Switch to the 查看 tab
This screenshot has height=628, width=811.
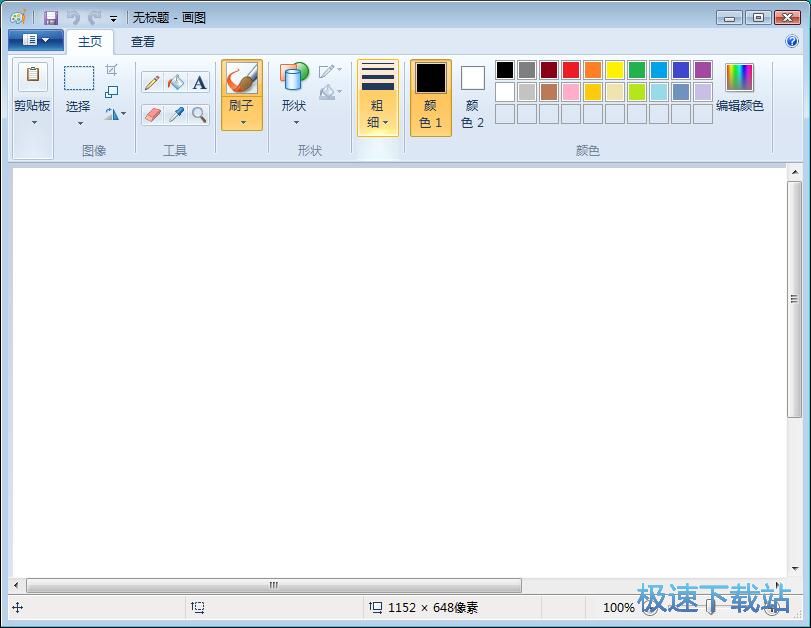point(143,41)
